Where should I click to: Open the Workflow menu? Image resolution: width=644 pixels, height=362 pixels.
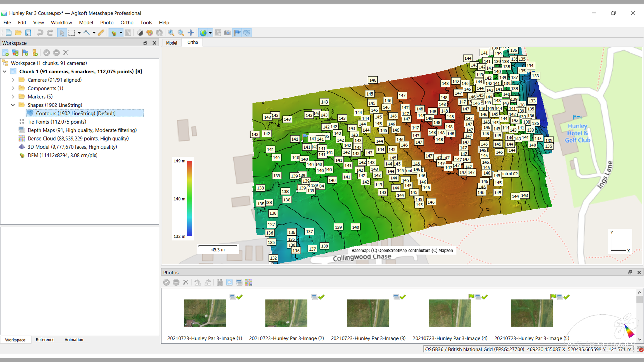(61, 23)
